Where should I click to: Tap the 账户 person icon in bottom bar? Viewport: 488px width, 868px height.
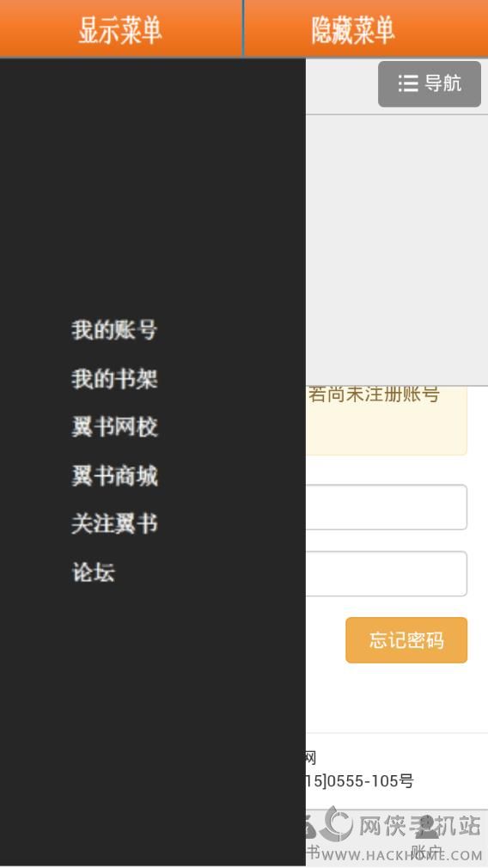pos(426,827)
